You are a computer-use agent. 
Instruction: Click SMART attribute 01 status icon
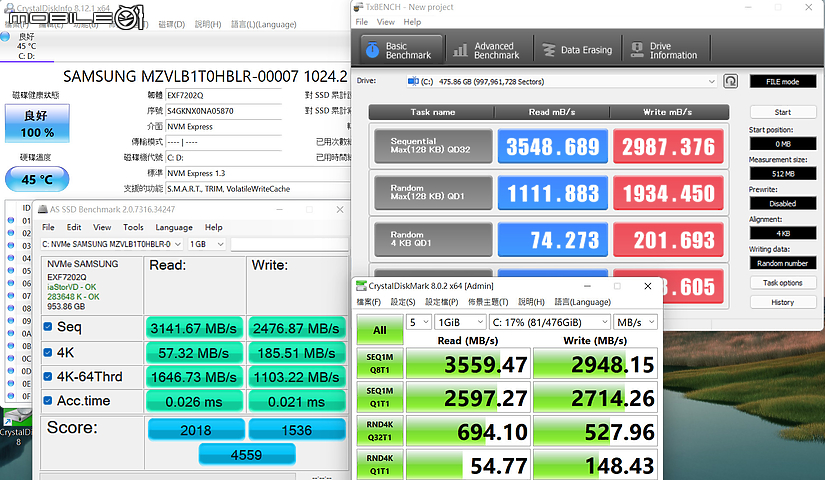click(x=11, y=220)
